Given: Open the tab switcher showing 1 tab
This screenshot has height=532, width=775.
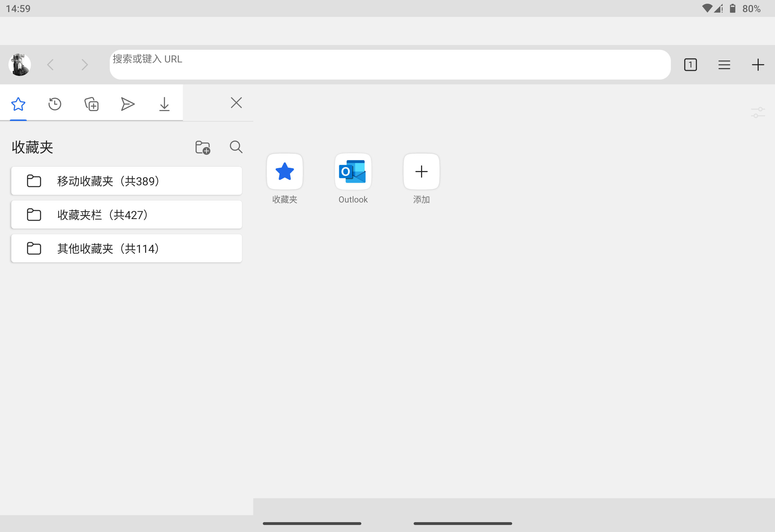Looking at the screenshot, I should click(690, 65).
